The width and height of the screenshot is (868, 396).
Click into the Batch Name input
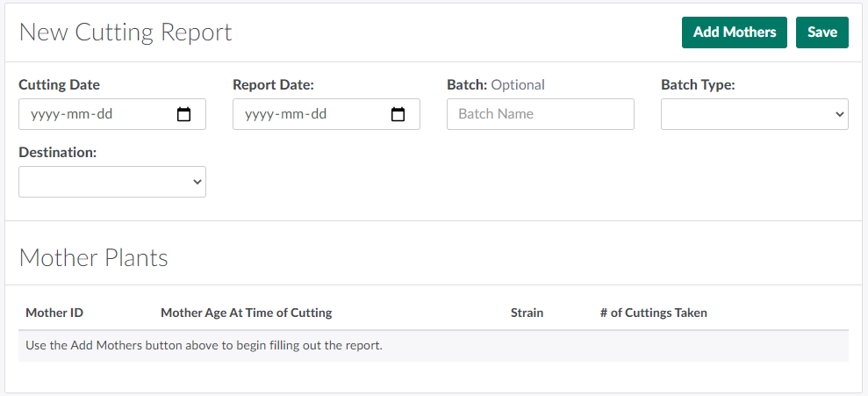(x=540, y=114)
